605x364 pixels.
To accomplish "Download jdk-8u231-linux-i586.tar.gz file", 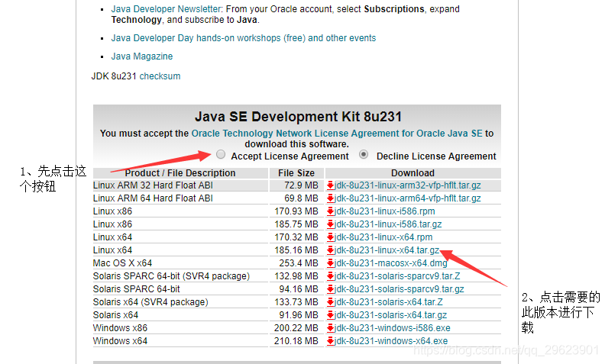I will (x=388, y=224).
